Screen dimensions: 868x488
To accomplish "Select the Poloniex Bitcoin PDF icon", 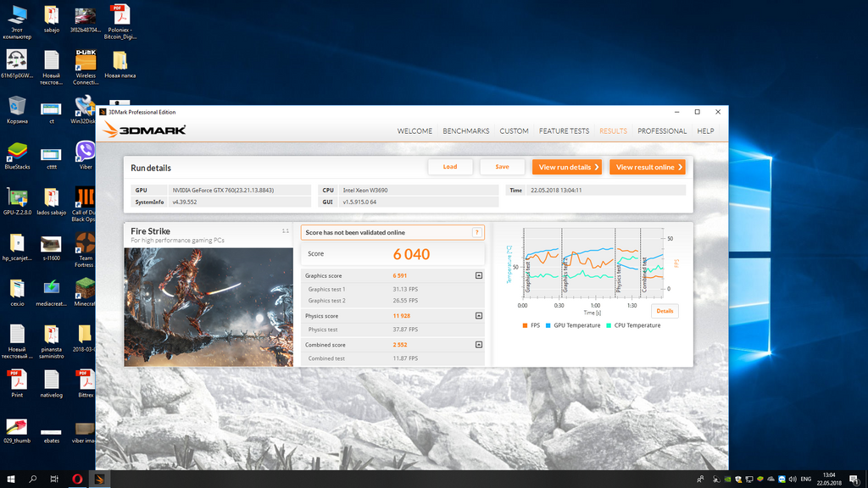I will click(x=120, y=22).
